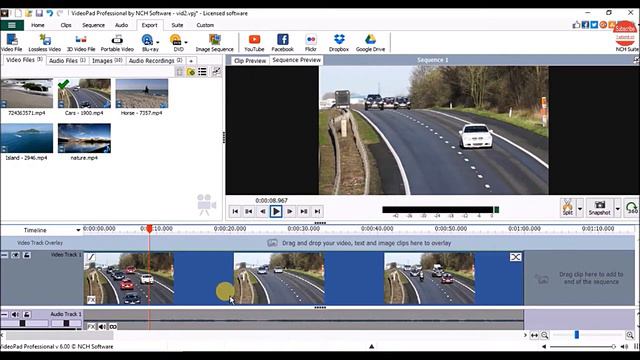
Task: Add a new bin tab with plus
Action: [x=191, y=61]
